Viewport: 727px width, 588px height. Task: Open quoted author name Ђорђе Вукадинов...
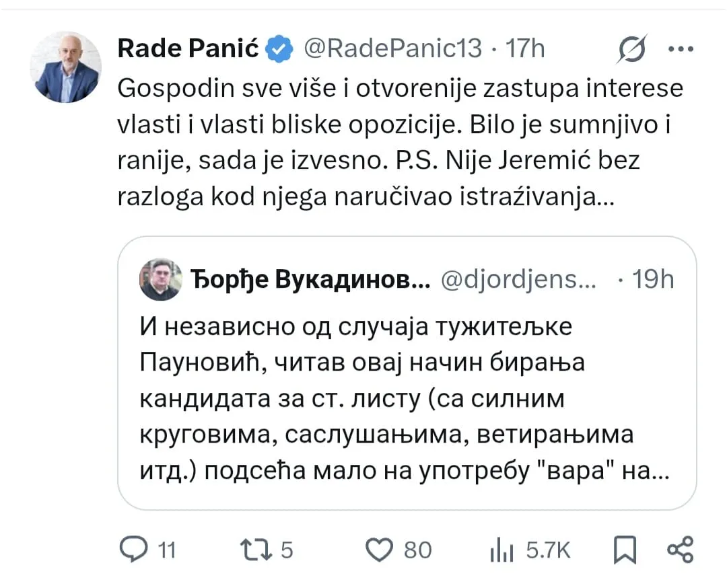(310, 279)
